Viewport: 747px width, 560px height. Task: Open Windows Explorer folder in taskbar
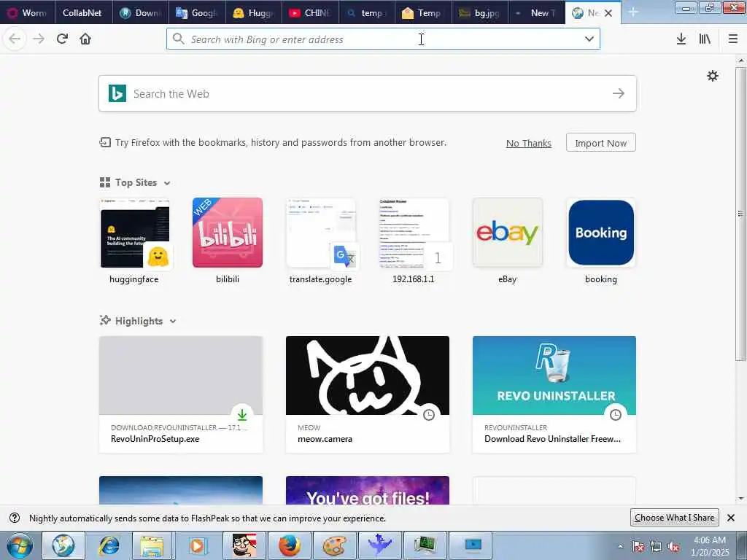152,545
